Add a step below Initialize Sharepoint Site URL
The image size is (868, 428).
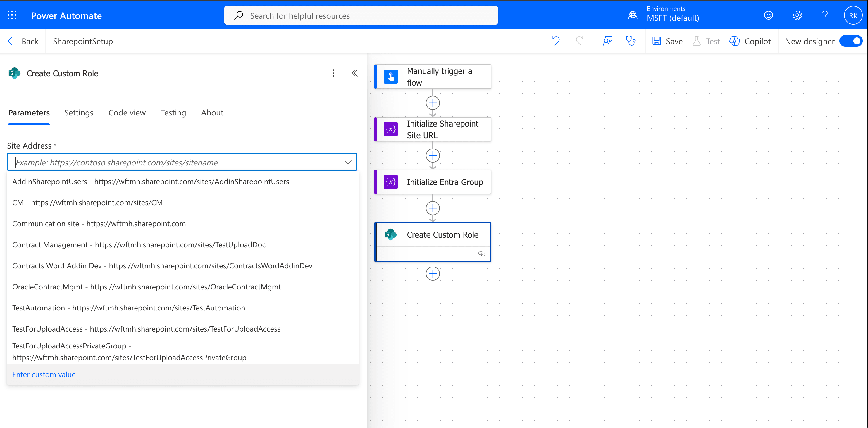[433, 156]
